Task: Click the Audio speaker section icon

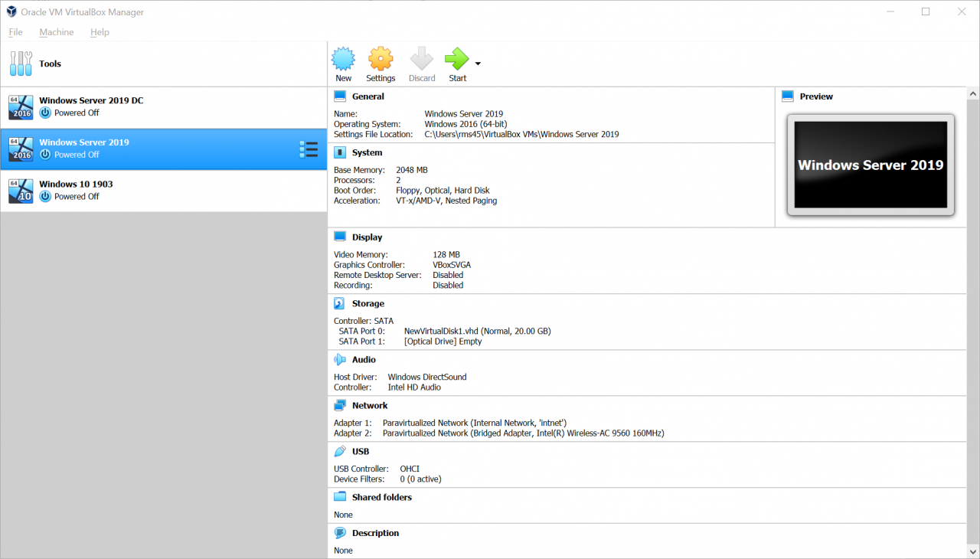Action: (340, 359)
